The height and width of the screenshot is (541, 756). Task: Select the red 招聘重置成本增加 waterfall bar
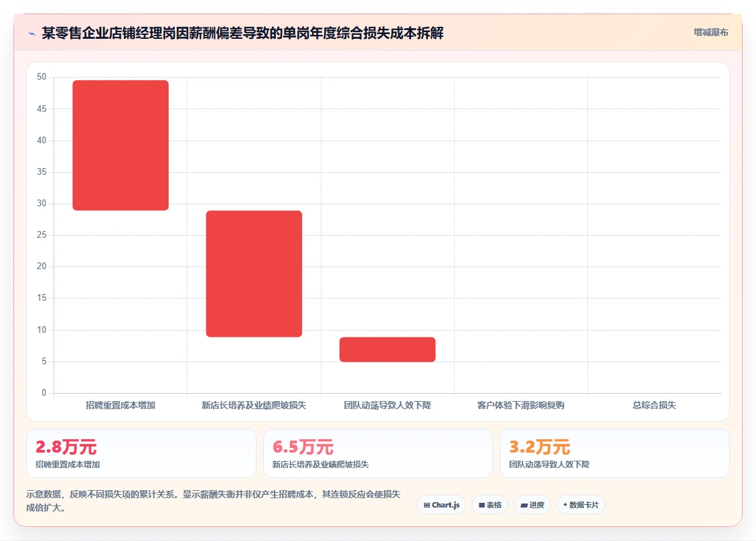pos(121,145)
